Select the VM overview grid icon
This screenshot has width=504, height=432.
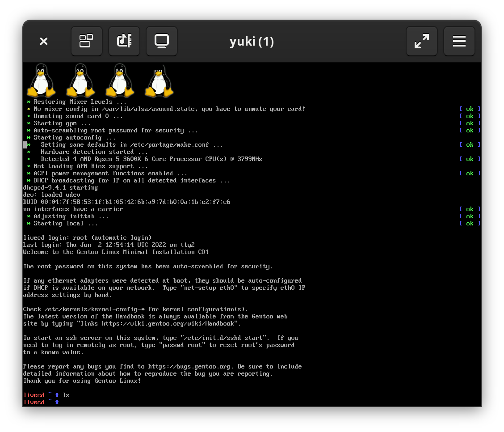click(87, 41)
